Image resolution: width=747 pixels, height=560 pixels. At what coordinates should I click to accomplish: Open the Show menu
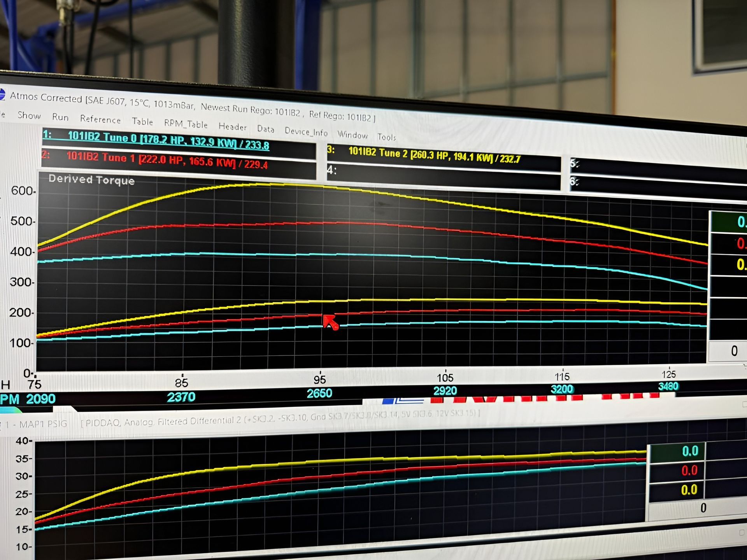(x=29, y=115)
